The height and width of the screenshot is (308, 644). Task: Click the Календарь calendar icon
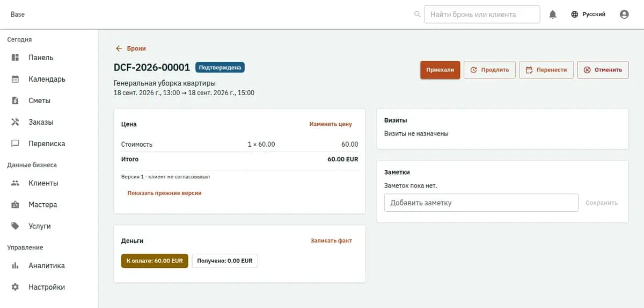tap(16, 79)
